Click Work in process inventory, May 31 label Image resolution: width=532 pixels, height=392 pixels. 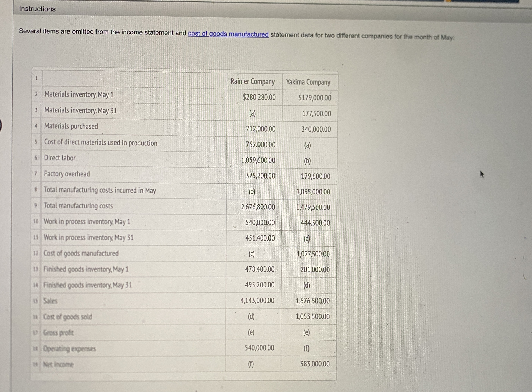click(x=88, y=237)
